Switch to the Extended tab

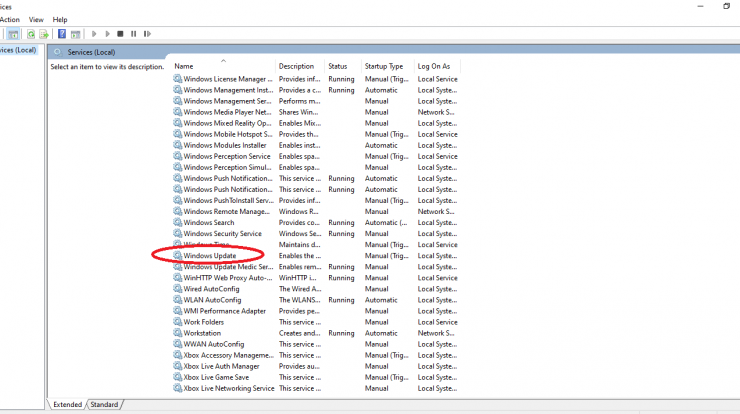[x=67, y=405]
